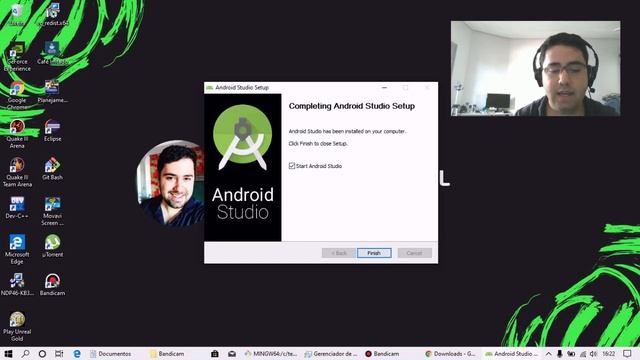Open Task View on the taskbar
This screenshot has height=360, width=640.
click(59, 353)
